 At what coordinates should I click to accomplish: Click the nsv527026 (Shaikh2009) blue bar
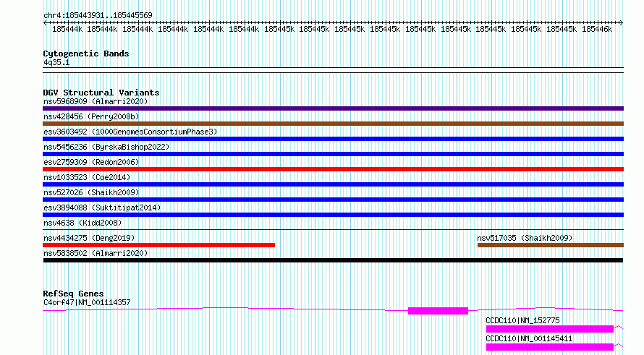(333, 200)
